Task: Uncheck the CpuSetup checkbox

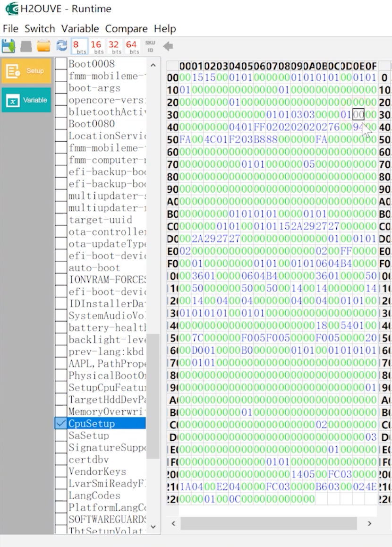Action: (60, 423)
